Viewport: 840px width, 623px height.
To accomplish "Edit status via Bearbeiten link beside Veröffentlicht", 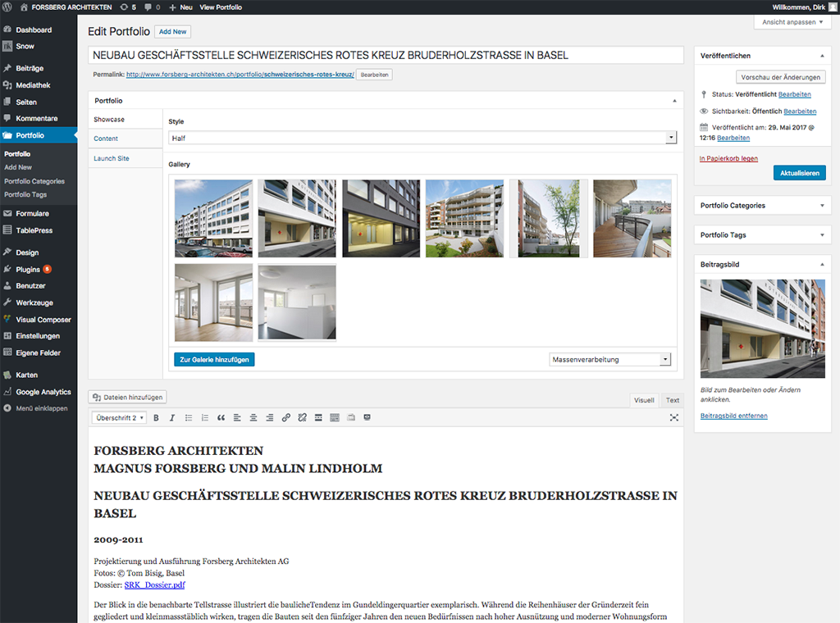I will 794,94.
